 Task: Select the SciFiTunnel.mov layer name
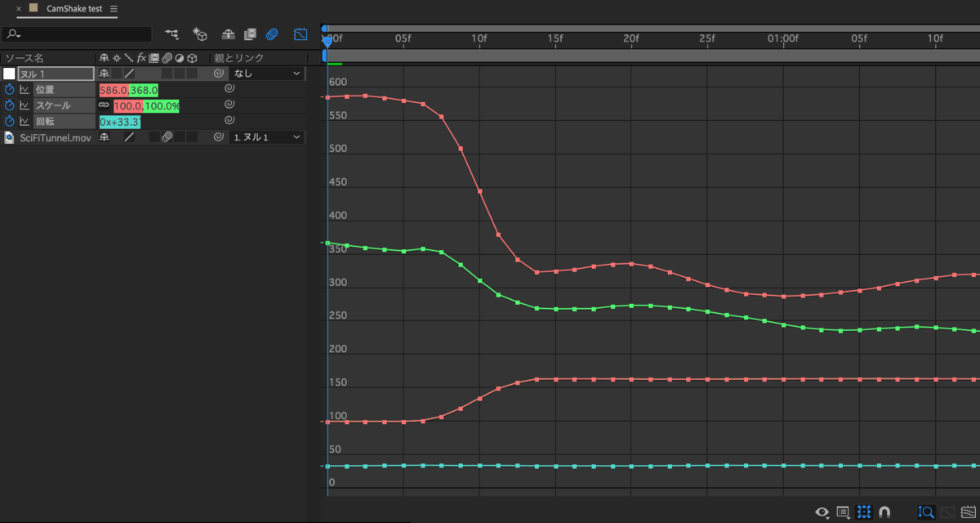(56, 137)
